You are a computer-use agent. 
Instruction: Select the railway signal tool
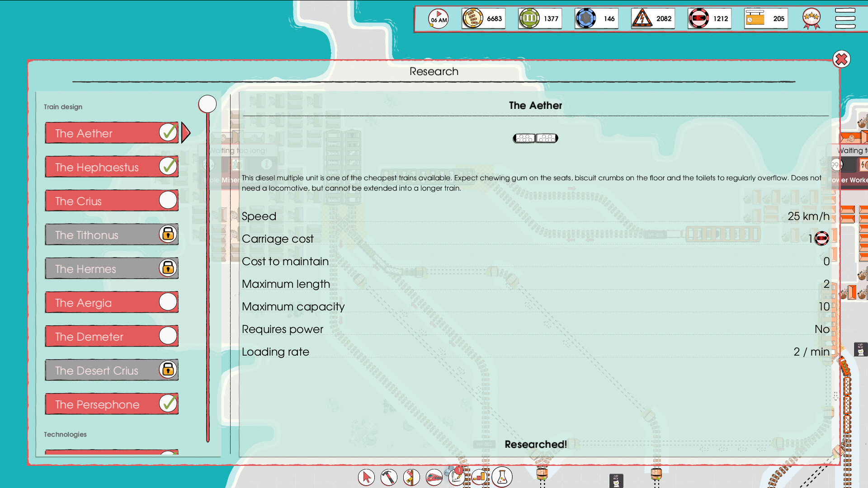click(x=411, y=477)
